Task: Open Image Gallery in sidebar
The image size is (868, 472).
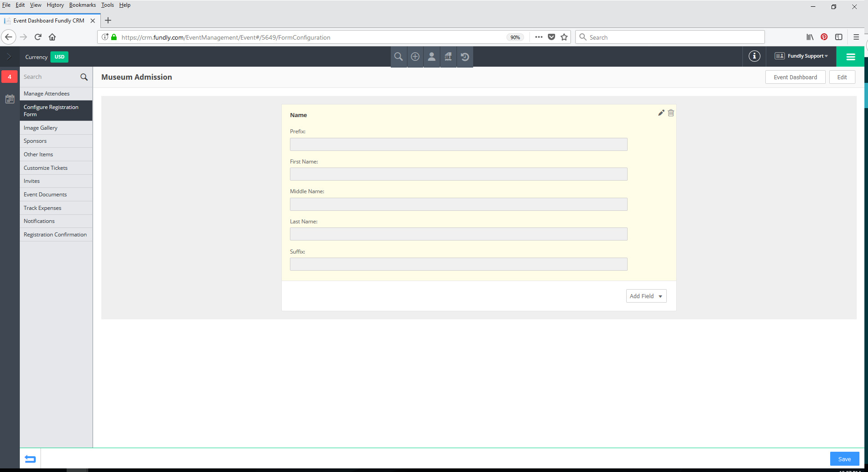Action: (x=56, y=128)
